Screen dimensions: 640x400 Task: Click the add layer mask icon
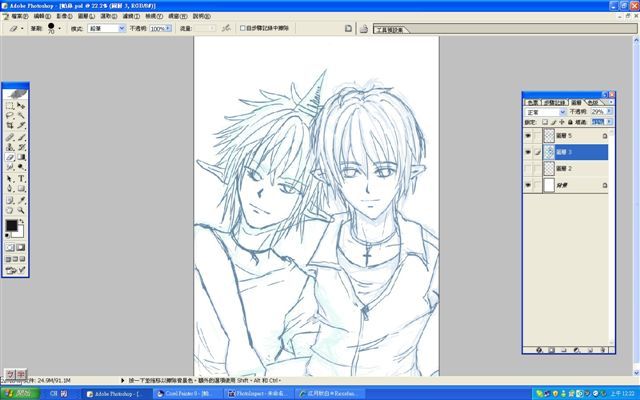point(551,350)
